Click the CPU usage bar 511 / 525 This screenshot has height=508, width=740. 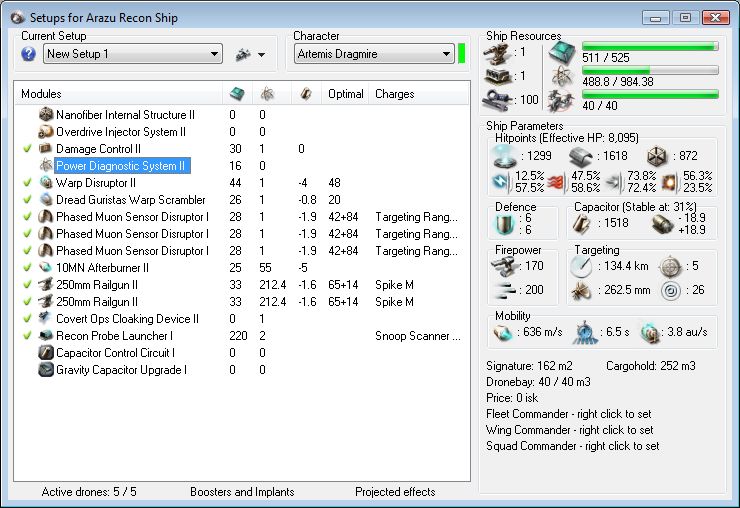(650, 46)
